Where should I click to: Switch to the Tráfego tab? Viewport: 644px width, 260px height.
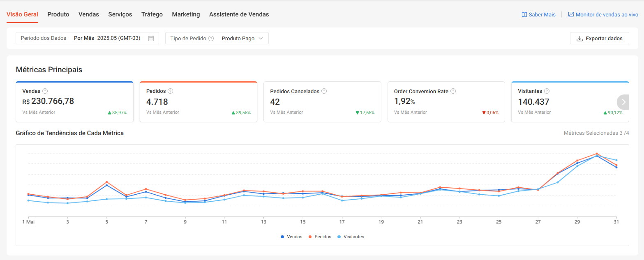tap(152, 14)
